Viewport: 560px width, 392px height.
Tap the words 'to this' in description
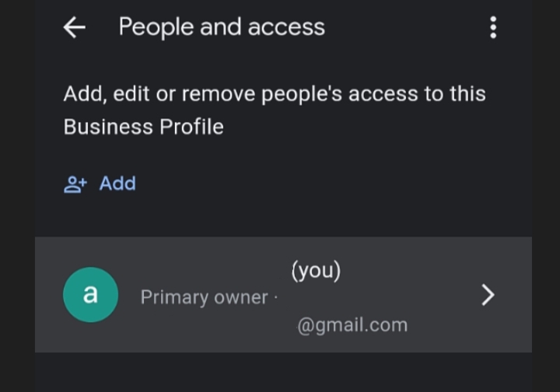pyautogui.click(x=455, y=94)
